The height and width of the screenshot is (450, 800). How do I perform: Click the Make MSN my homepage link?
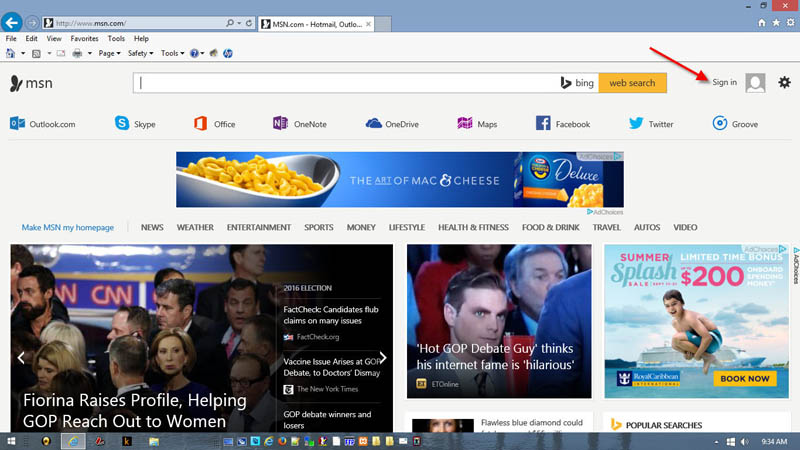(x=67, y=228)
